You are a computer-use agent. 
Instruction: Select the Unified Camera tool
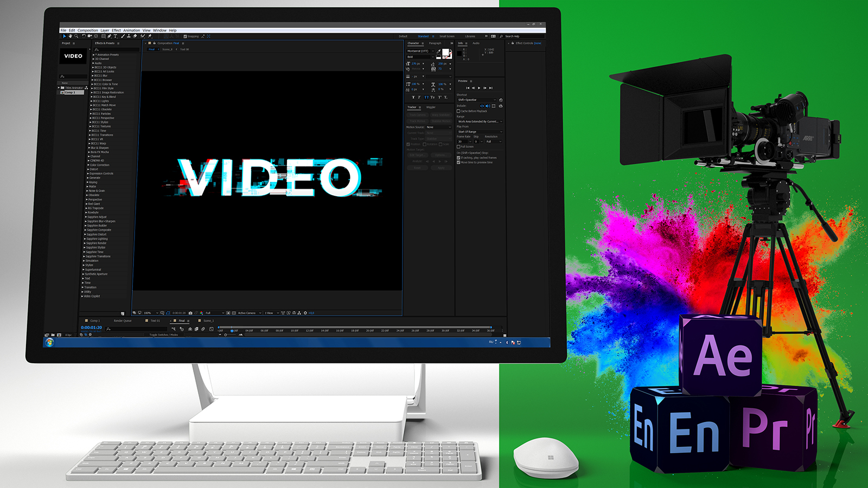(90, 36)
